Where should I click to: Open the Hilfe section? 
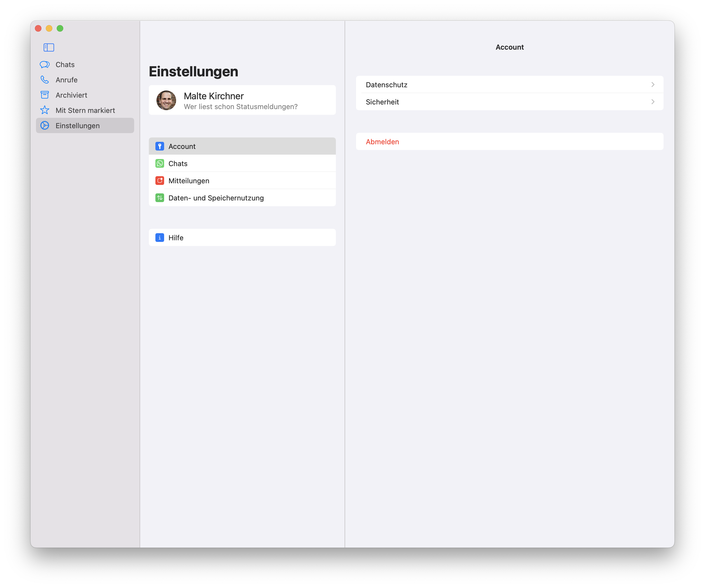(x=176, y=238)
